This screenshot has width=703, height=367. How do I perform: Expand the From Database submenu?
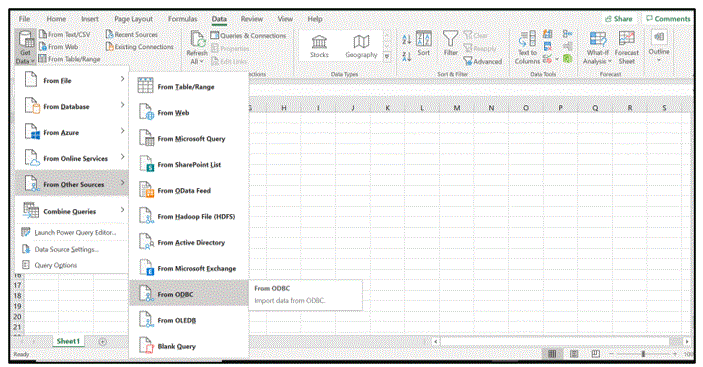72,106
